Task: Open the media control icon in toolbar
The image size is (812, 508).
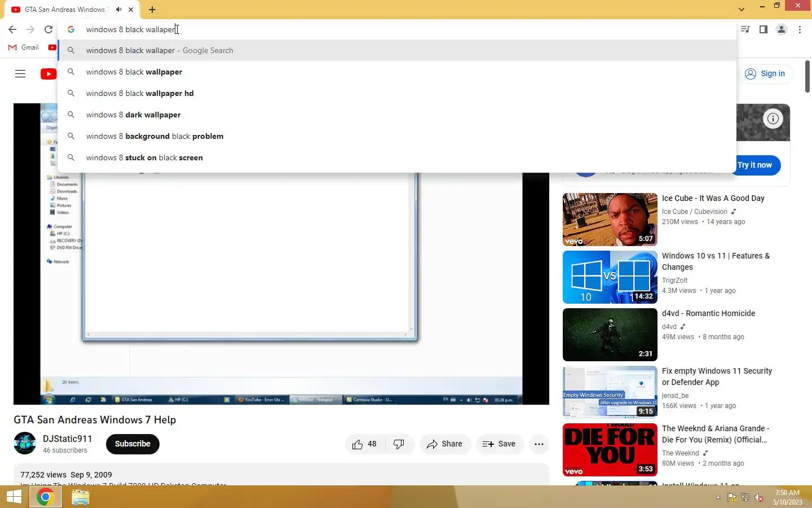Action: [745, 29]
